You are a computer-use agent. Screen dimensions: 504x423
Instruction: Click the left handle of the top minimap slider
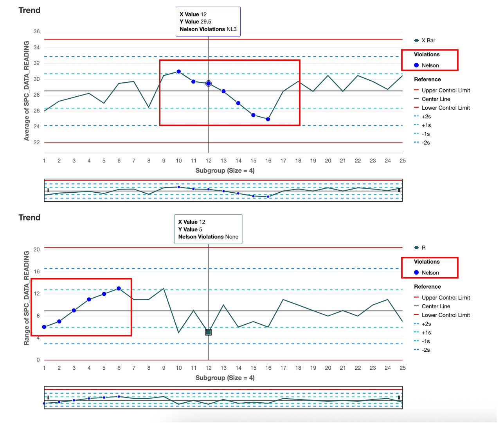pos(47,191)
